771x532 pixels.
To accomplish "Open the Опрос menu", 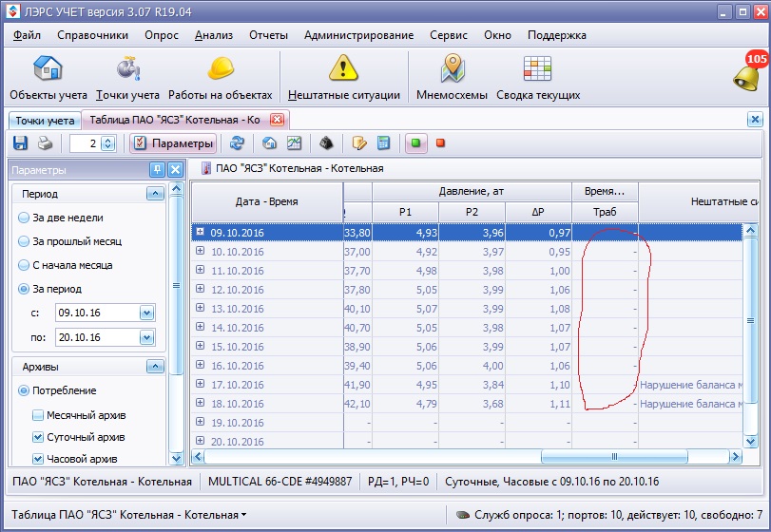I will pos(162,35).
